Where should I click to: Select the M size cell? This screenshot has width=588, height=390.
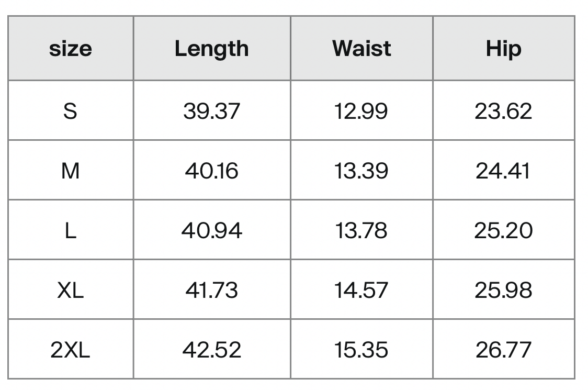click(x=71, y=171)
